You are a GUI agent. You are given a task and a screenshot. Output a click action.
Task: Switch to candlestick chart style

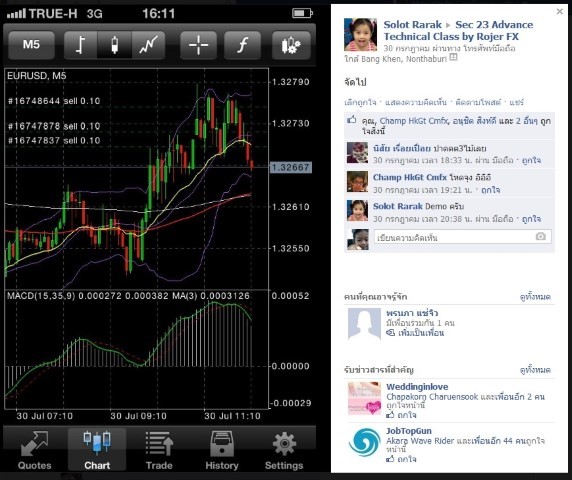tap(114, 45)
